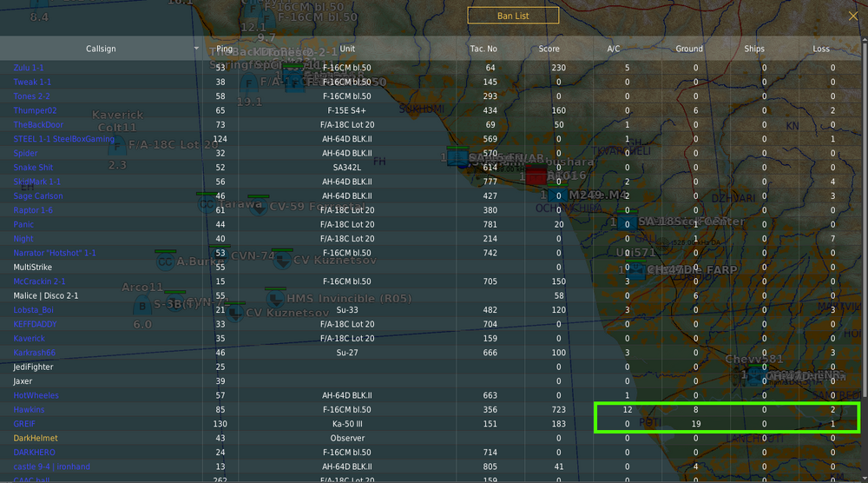The width and height of the screenshot is (868, 483).
Task: Click the F-15E S4+ unit cell
Action: coord(347,110)
